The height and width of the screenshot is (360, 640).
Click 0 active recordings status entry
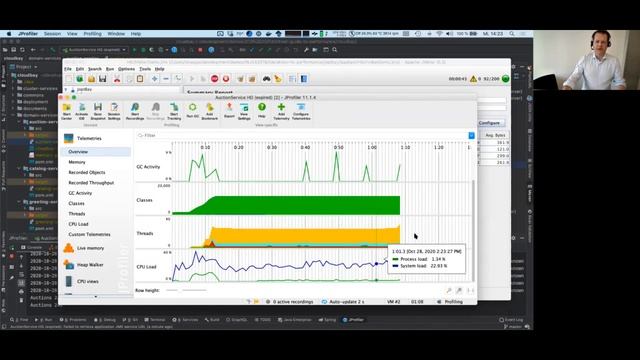(289, 302)
